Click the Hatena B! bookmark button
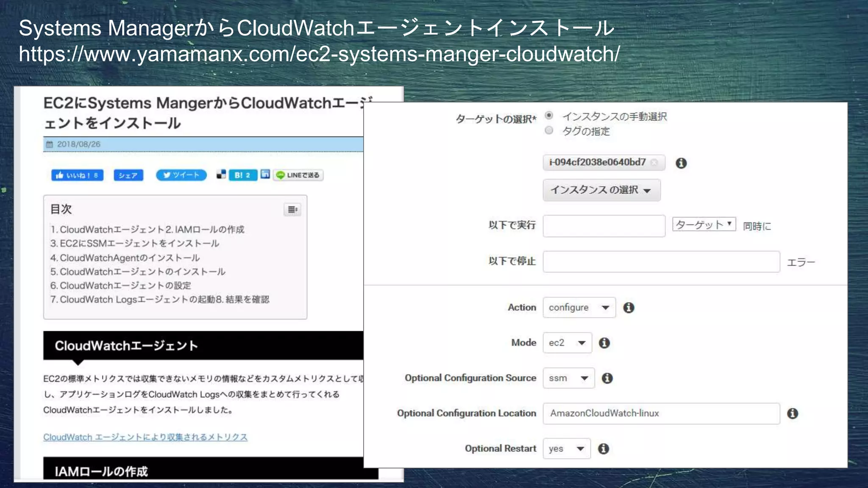Viewport: 868px width, 488px height. 243,175
